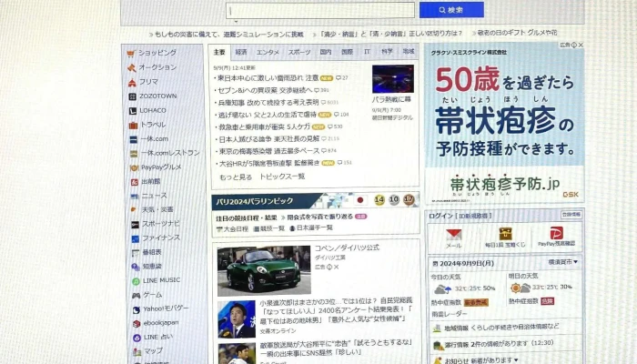Switch to the 国際 news tab

pos(347,52)
